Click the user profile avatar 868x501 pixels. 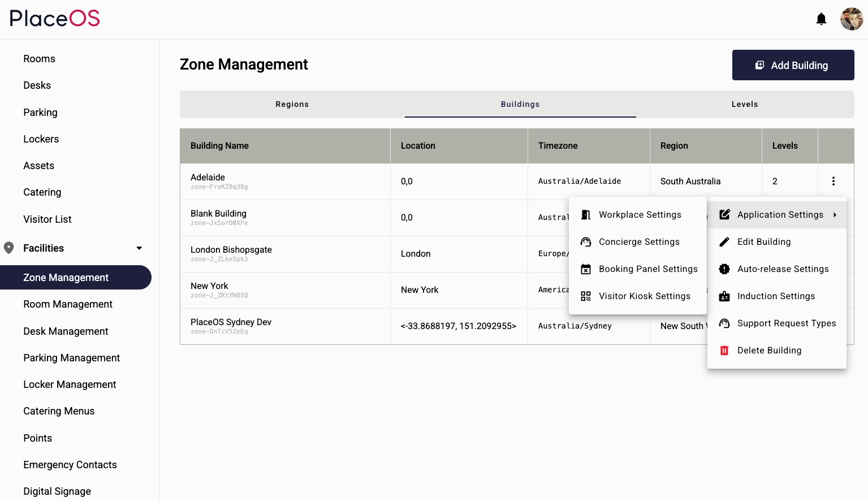pyautogui.click(x=851, y=19)
